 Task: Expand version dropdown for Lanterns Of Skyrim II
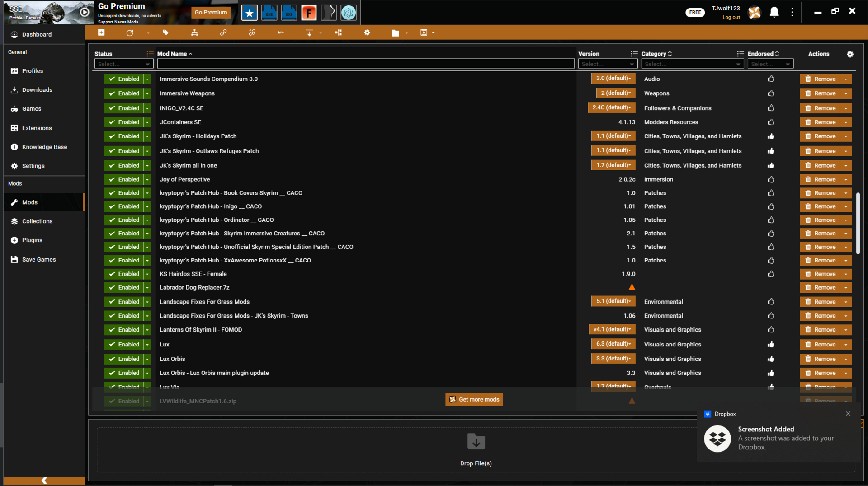612,329
